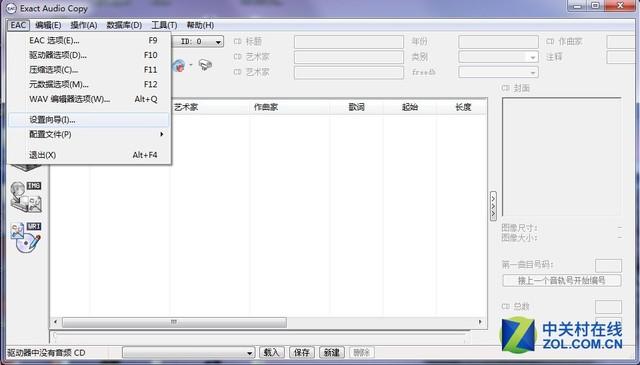Screen dimensions: 640x365
Task: Choose 驱动器选项(D)... from the menu
Action: [x=89, y=55]
